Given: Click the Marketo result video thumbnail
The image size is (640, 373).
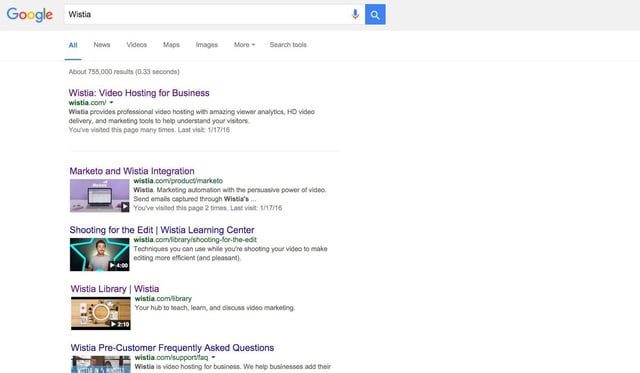Looking at the screenshot, I should pyautogui.click(x=100, y=196).
